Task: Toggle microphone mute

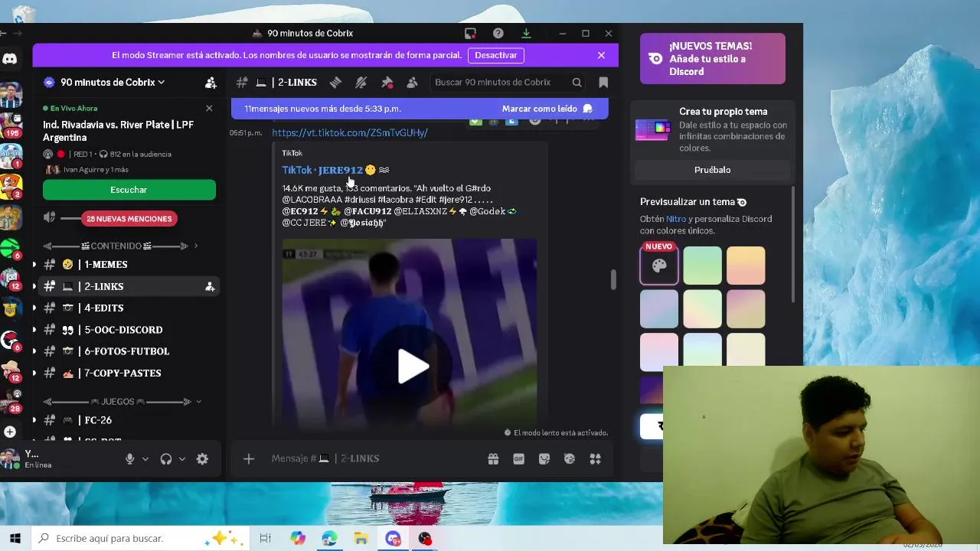Action: 129,458
